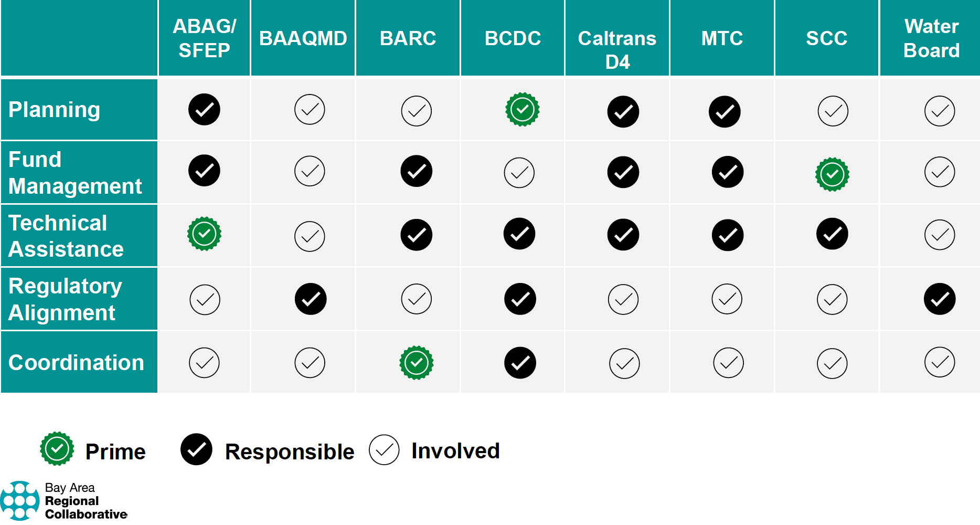Click the Prime badge icon in legend

coord(57,449)
